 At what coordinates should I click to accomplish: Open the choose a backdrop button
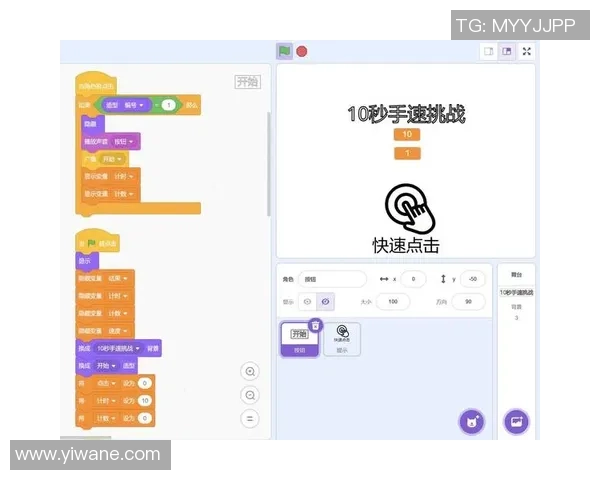pyautogui.click(x=517, y=422)
